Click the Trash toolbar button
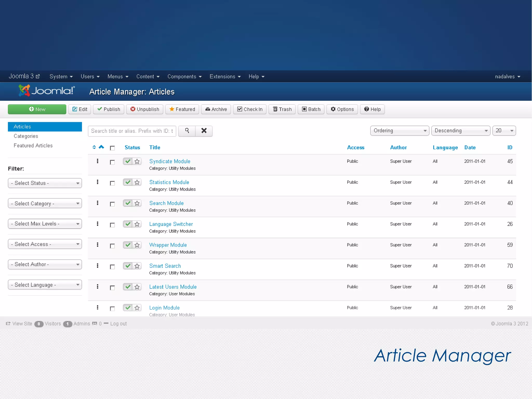532x399 pixels. click(x=282, y=109)
